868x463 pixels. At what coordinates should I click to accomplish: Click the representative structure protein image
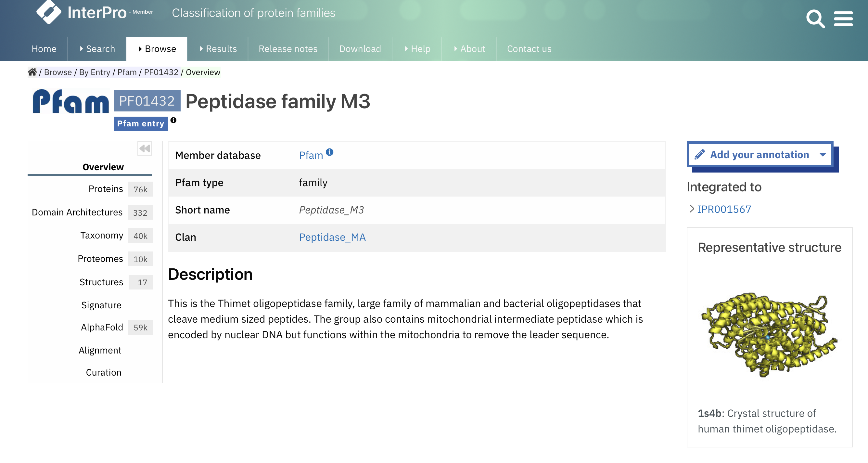point(769,335)
